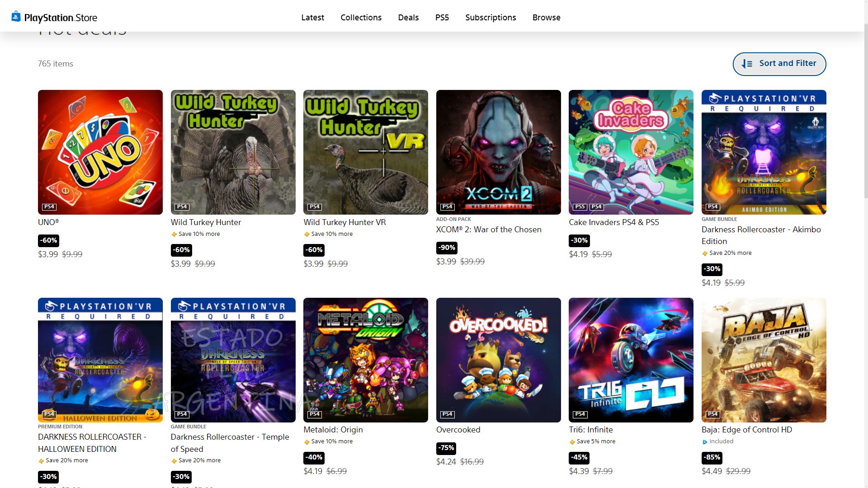Screen dimensions: 868x488
Task: Open Subscriptions in the top navigation
Action: click(491, 18)
